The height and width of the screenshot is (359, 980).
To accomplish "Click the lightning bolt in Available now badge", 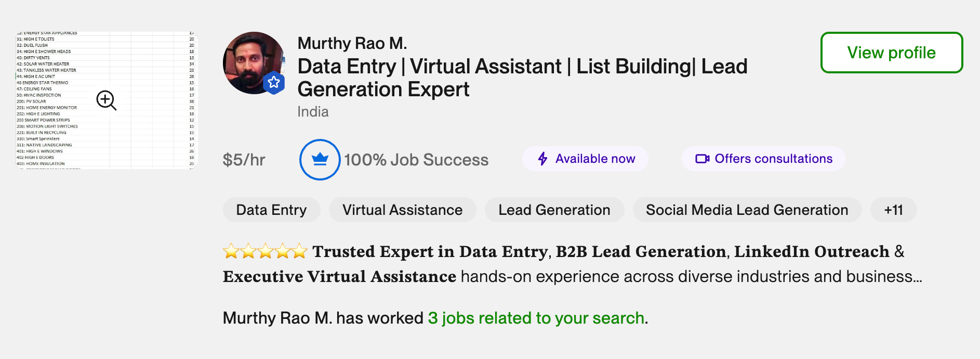I will 542,158.
